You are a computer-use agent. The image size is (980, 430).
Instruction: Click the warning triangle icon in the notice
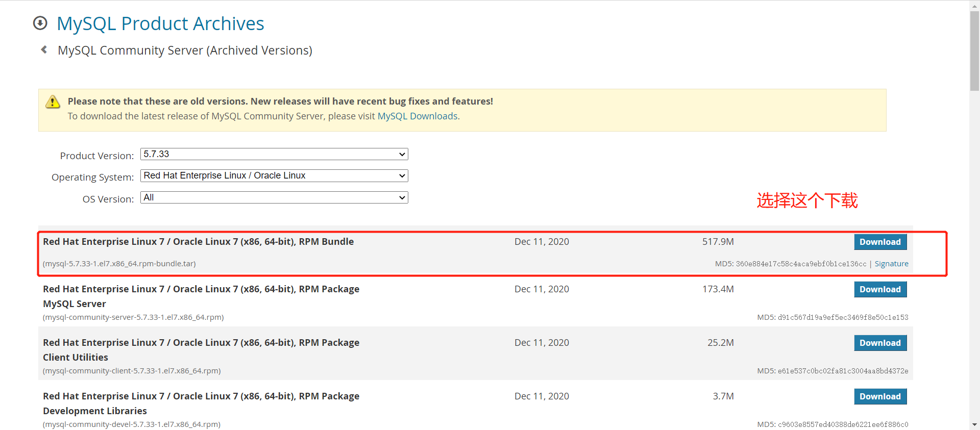click(x=53, y=102)
